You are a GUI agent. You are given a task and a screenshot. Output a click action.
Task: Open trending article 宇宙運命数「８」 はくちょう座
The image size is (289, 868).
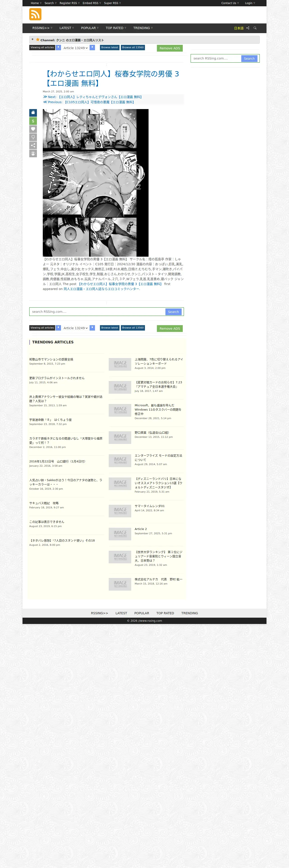point(50,420)
